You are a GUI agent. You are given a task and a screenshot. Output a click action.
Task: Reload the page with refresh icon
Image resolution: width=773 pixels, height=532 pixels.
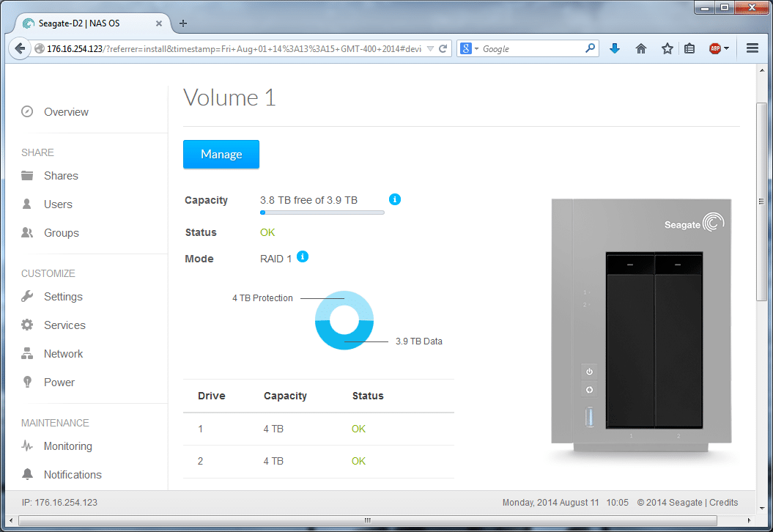pos(443,48)
